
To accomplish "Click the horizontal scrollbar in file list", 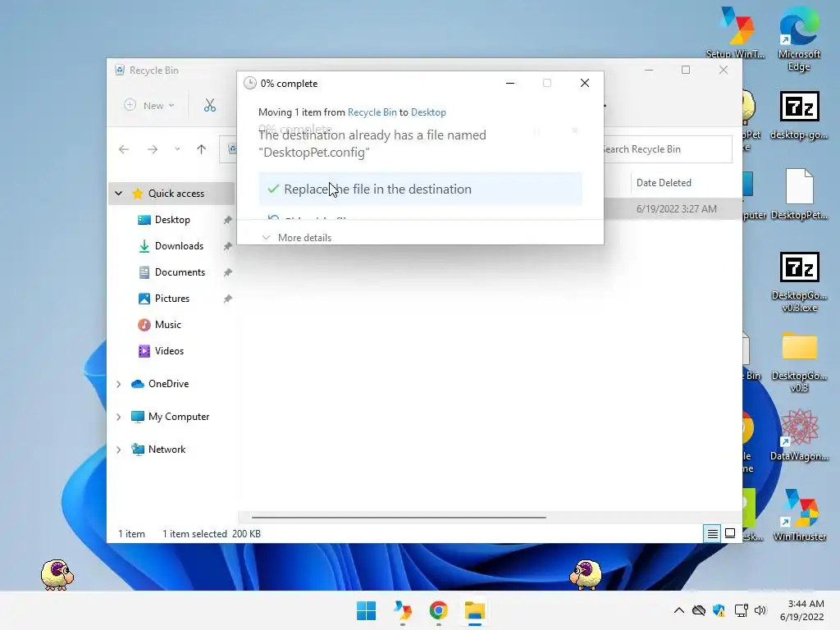I will click(x=399, y=518).
